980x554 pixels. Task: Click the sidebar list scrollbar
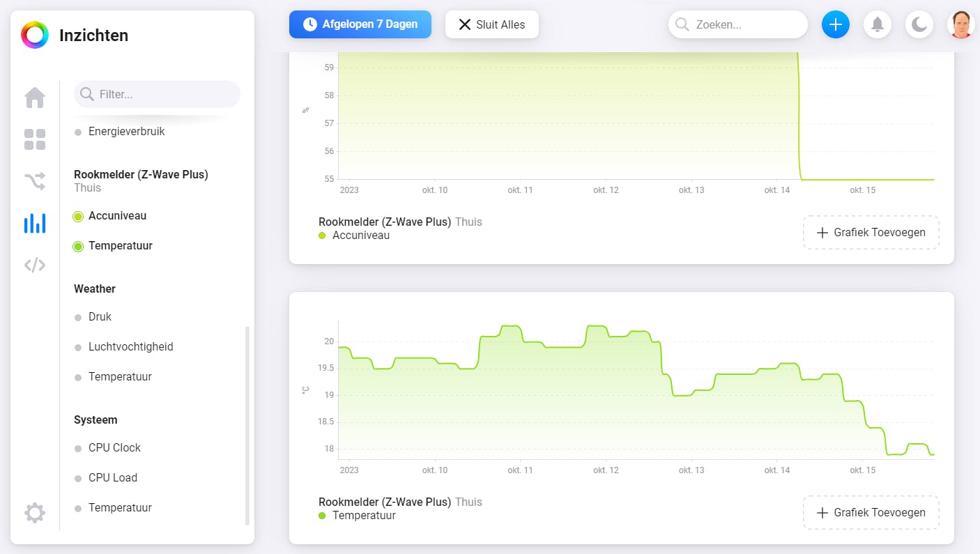(247, 425)
